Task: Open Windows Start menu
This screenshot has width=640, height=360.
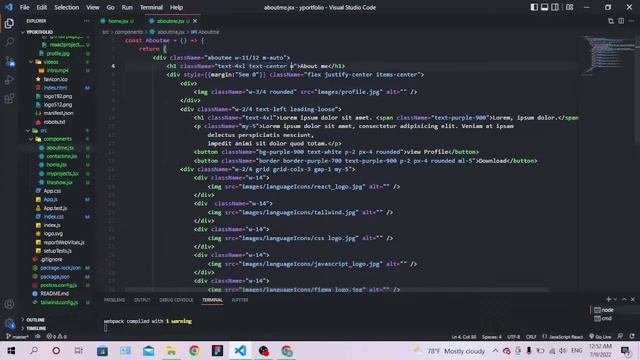Action: coord(11,351)
